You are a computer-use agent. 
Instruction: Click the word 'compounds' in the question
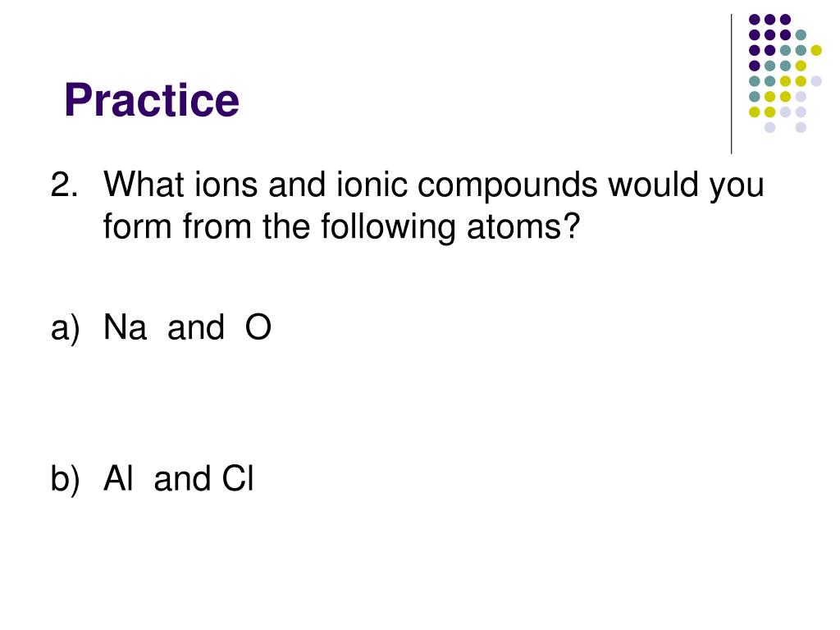507,185
